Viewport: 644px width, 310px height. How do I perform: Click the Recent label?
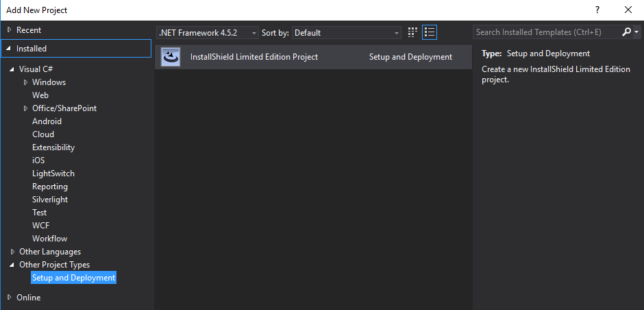[29, 30]
